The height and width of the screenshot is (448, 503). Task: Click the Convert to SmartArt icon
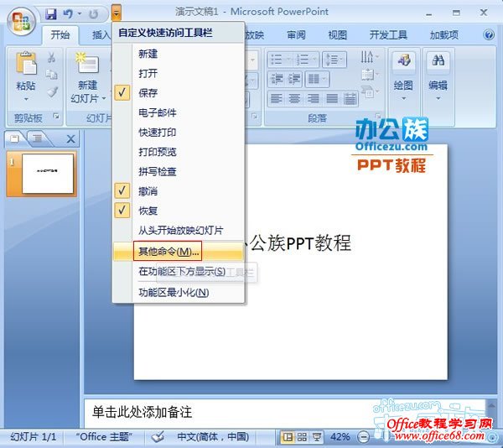[367, 92]
